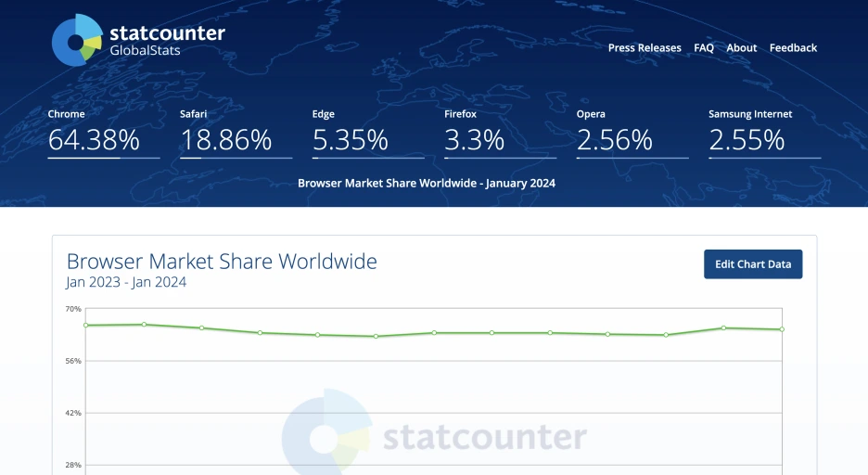Click the last data point on chart line
The image size is (868, 475).
(782, 329)
